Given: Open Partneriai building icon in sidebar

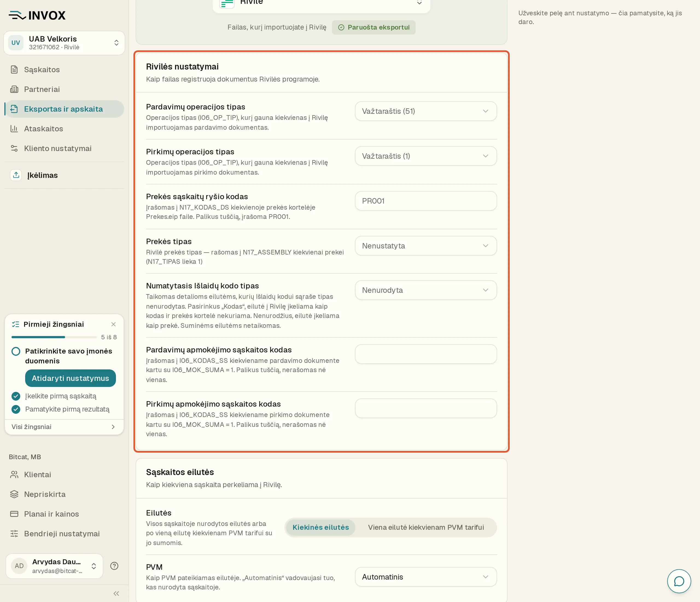Looking at the screenshot, I should (x=14, y=89).
